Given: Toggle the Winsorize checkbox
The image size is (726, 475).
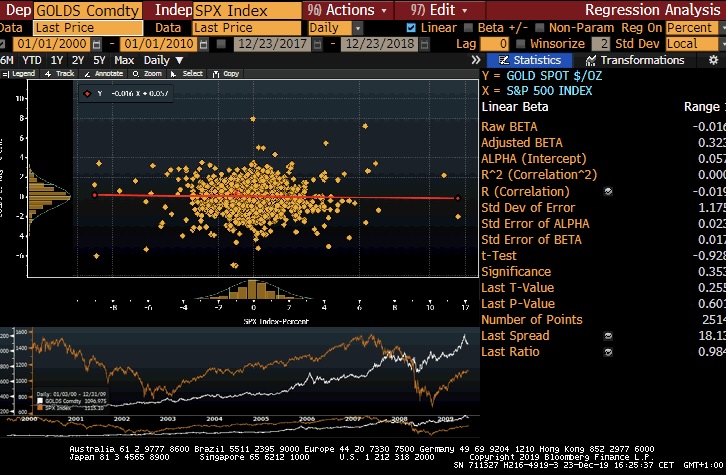Looking at the screenshot, I should click(x=520, y=44).
